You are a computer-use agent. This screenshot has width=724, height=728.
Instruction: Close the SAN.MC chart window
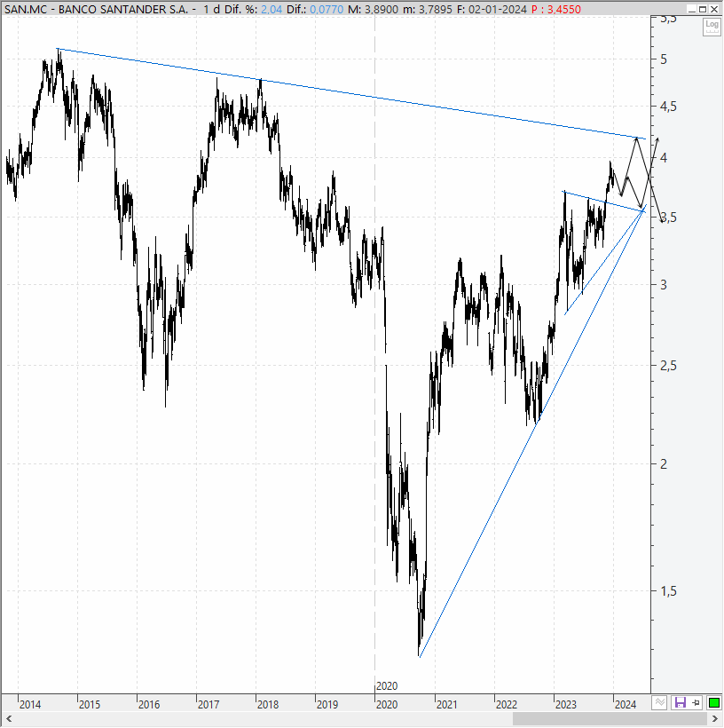713,9
